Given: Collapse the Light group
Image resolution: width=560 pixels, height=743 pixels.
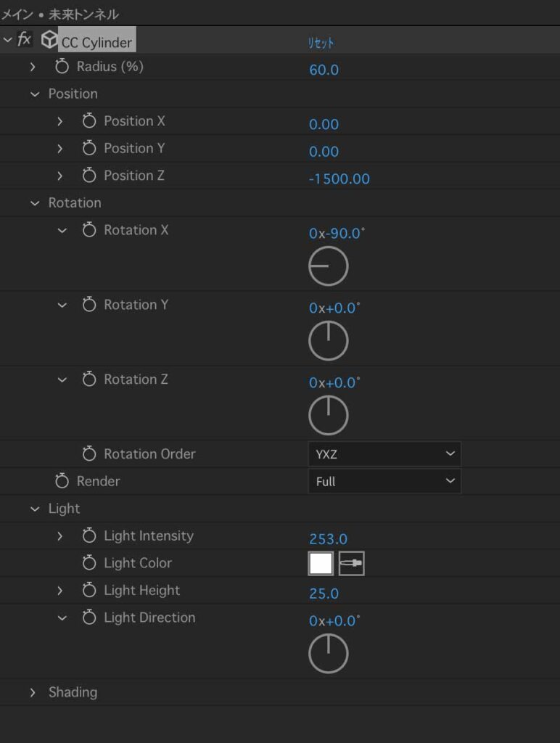Looking at the screenshot, I should 35,509.
